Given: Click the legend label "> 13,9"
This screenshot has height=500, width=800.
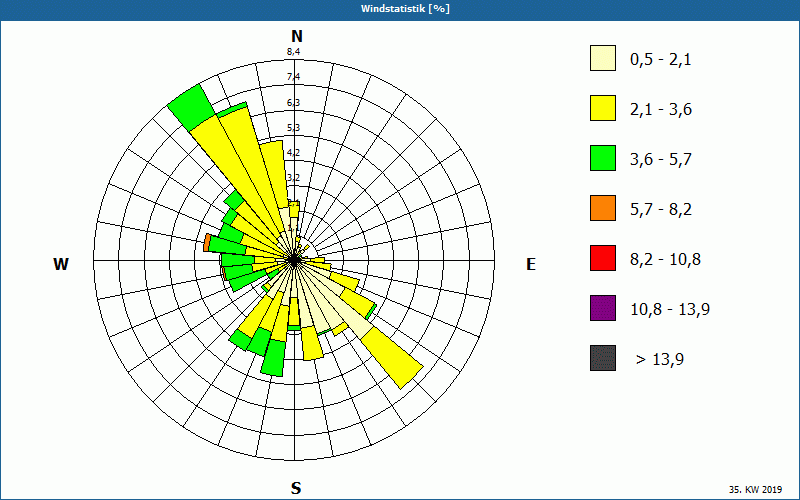Looking at the screenshot, I should [660, 360].
